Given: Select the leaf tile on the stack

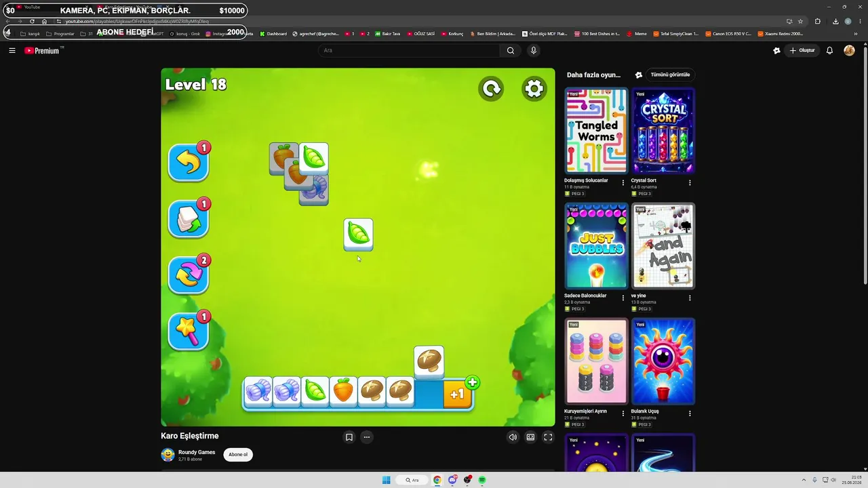Looking at the screenshot, I should click(313, 159).
